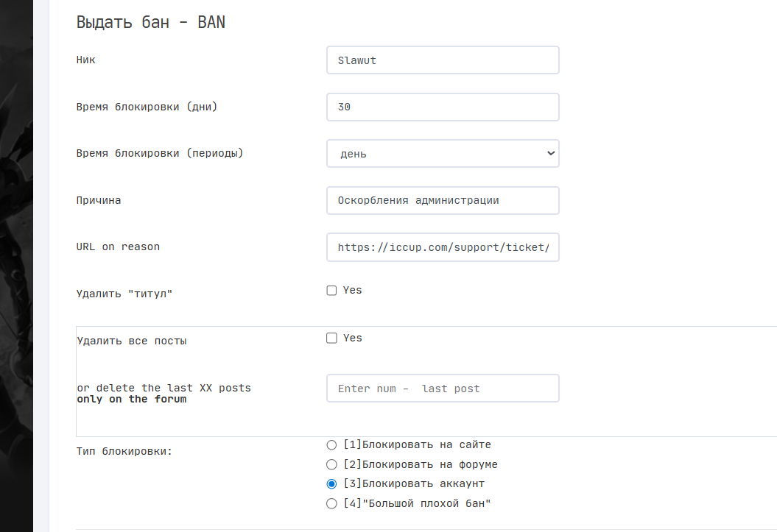
Task: Pick the [4]"Большой плохой бан" radio option
Action: click(x=331, y=503)
